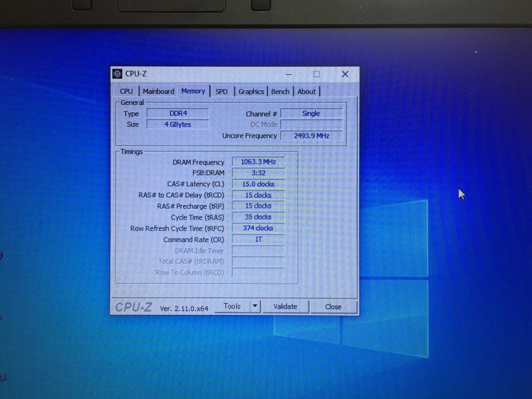Image resolution: width=532 pixels, height=399 pixels.
Task: Click the 35 clocks tRAS value
Action: [258, 217]
